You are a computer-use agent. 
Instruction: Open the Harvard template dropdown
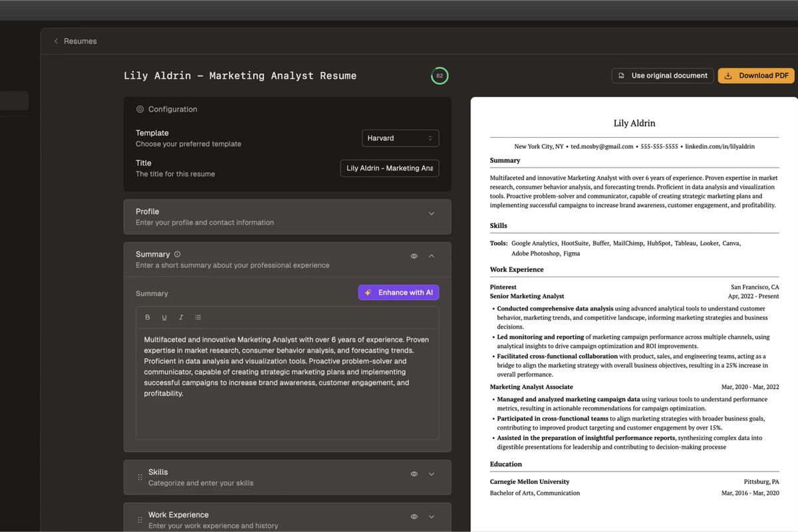point(400,138)
